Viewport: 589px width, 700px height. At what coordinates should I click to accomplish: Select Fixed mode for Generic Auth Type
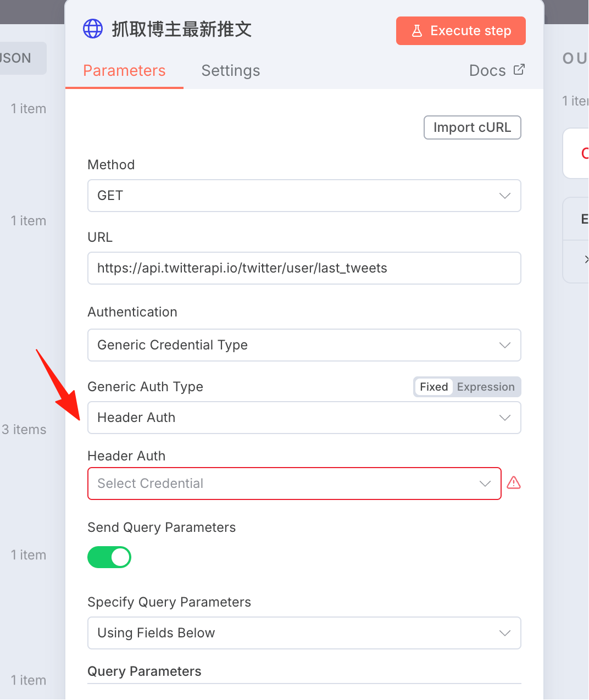pos(434,387)
